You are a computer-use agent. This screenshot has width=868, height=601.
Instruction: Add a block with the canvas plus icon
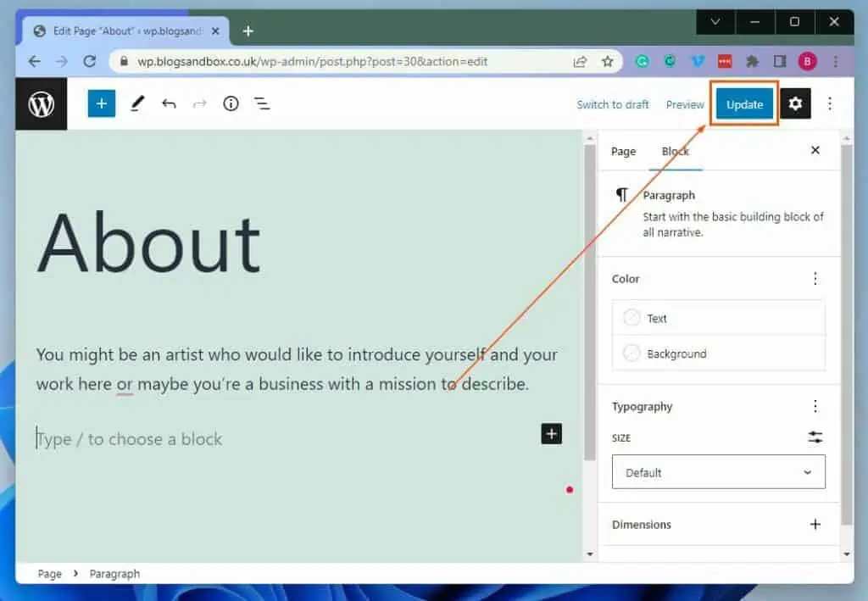(551, 434)
